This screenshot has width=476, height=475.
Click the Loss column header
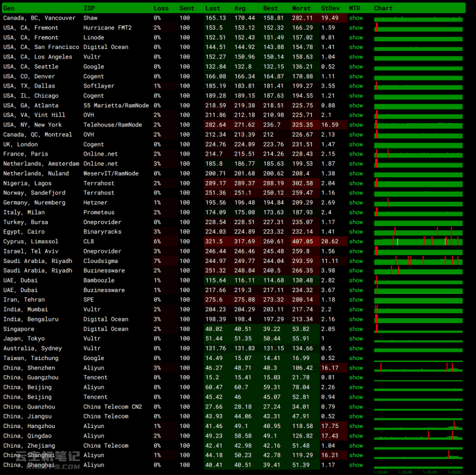[161, 8]
